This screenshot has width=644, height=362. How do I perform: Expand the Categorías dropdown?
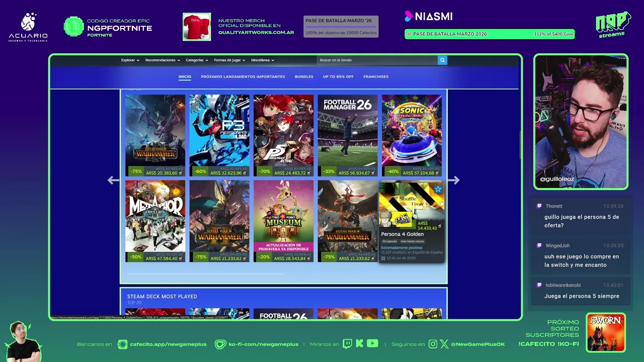click(x=197, y=60)
